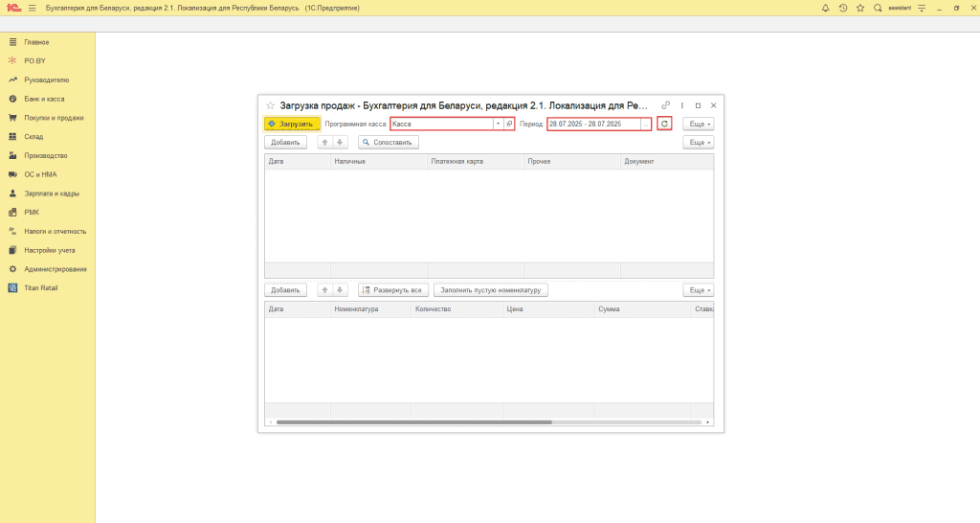Open the Еще menu above lower table
Screen dimensions: 980x523
pyautogui.click(x=698, y=290)
